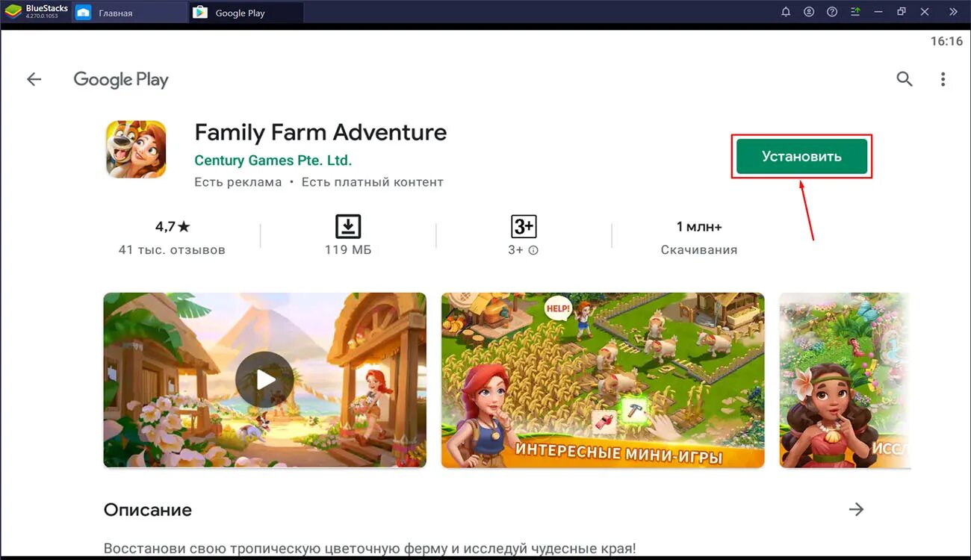The width and height of the screenshot is (971, 560).
Task: Switch to the Главная tab
Action: pyautogui.click(x=128, y=13)
